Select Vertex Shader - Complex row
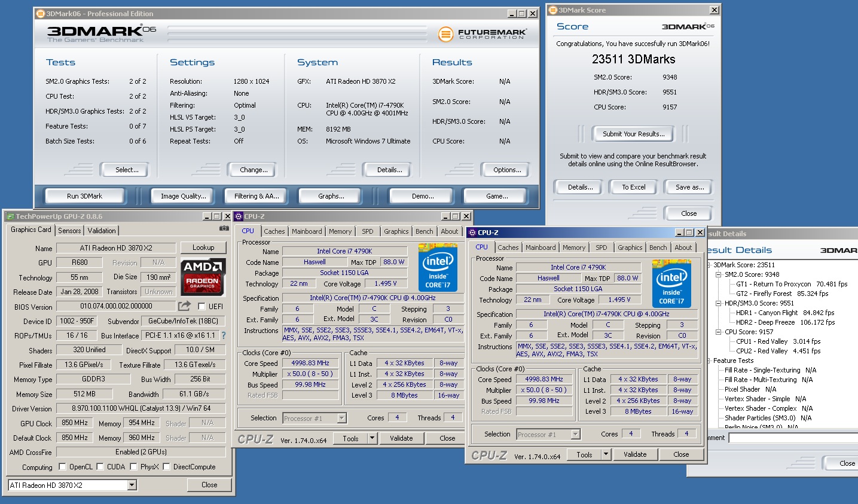This screenshot has width=858, height=504. pyautogui.click(x=768, y=408)
